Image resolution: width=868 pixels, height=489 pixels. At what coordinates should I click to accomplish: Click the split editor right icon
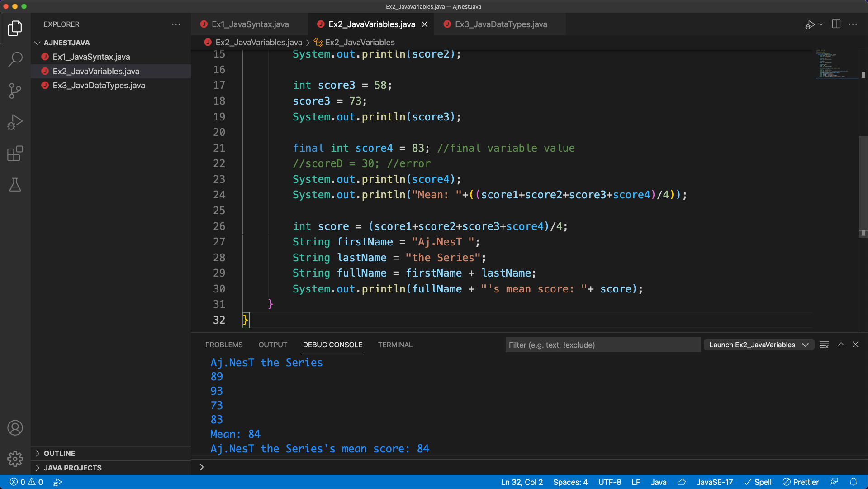point(836,24)
